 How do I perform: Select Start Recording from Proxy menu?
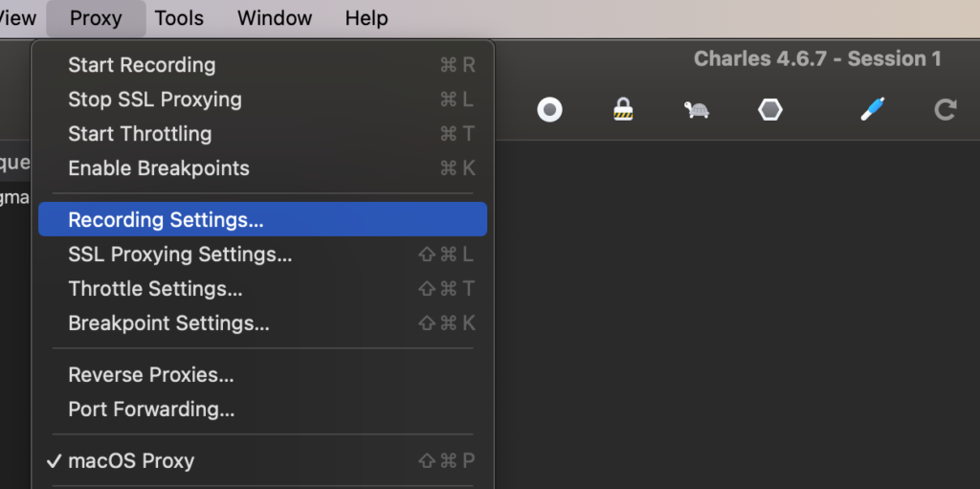pos(142,65)
